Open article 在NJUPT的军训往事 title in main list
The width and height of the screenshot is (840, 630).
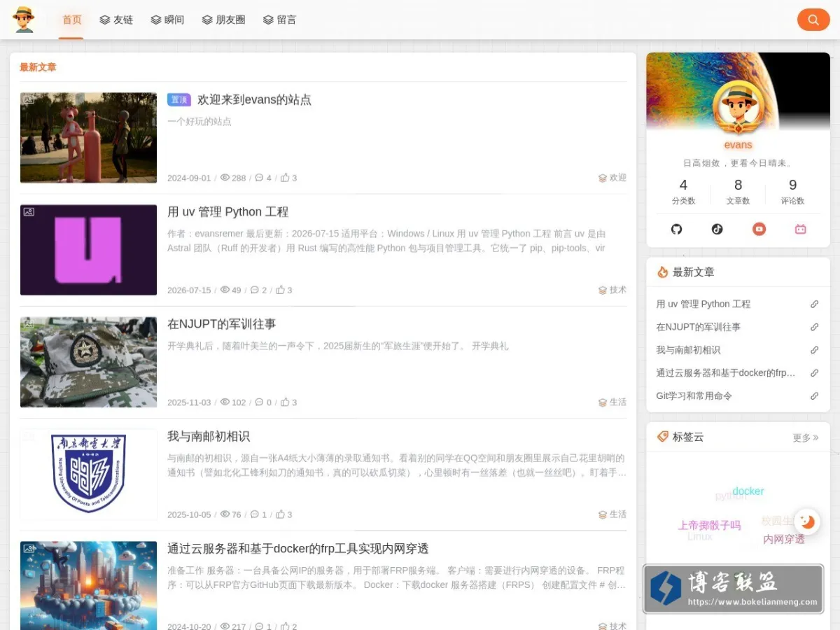[221, 324]
